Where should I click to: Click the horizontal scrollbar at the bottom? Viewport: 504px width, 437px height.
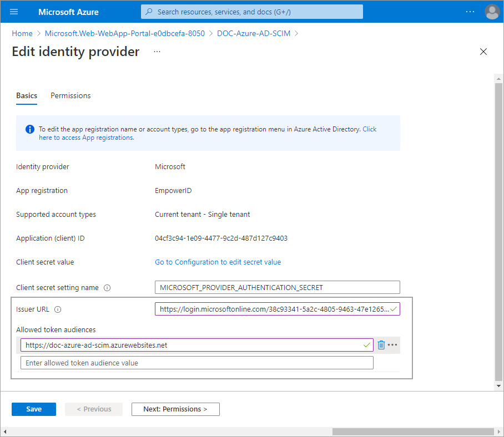413,431
